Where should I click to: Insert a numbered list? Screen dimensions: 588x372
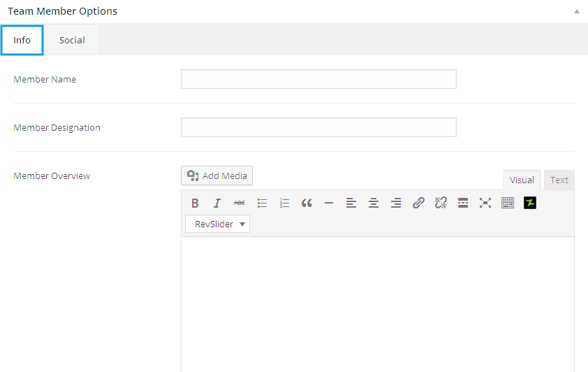[284, 203]
